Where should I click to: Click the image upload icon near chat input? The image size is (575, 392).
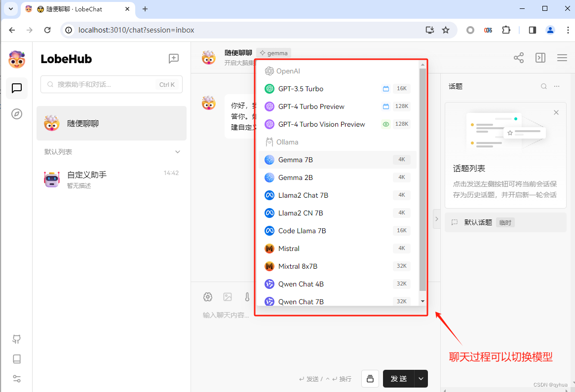[x=228, y=296]
